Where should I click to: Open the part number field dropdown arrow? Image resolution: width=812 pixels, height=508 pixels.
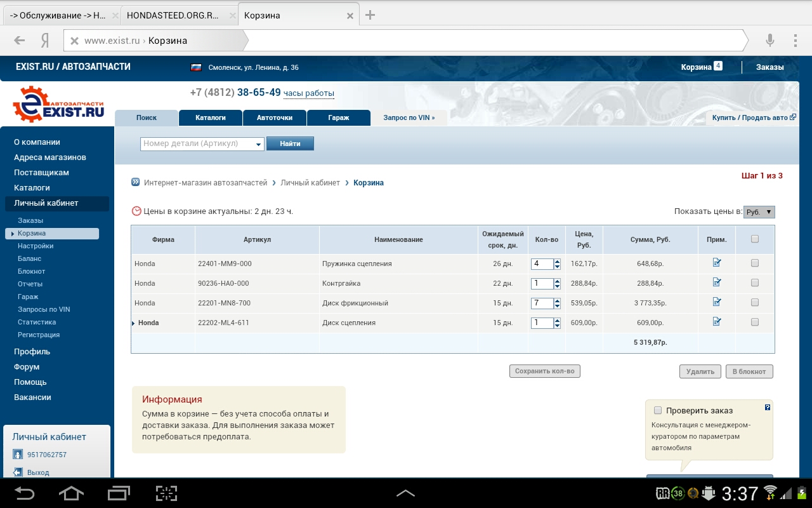(259, 144)
